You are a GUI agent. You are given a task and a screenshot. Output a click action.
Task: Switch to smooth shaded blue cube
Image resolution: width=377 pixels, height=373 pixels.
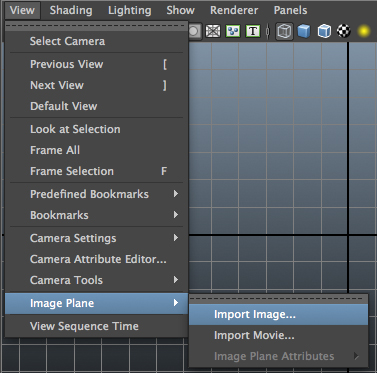coord(304,31)
